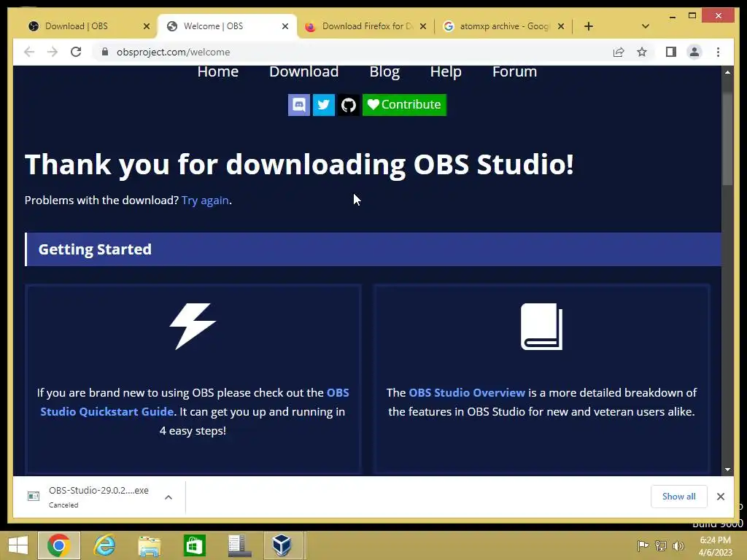Open the GitHub icon link
Viewport: 747px width, 560px height.
[348, 105]
